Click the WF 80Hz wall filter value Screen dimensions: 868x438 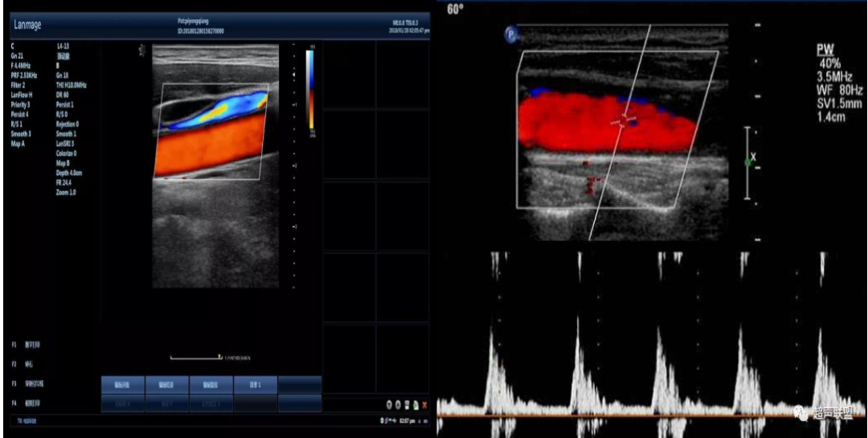coord(840,90)
